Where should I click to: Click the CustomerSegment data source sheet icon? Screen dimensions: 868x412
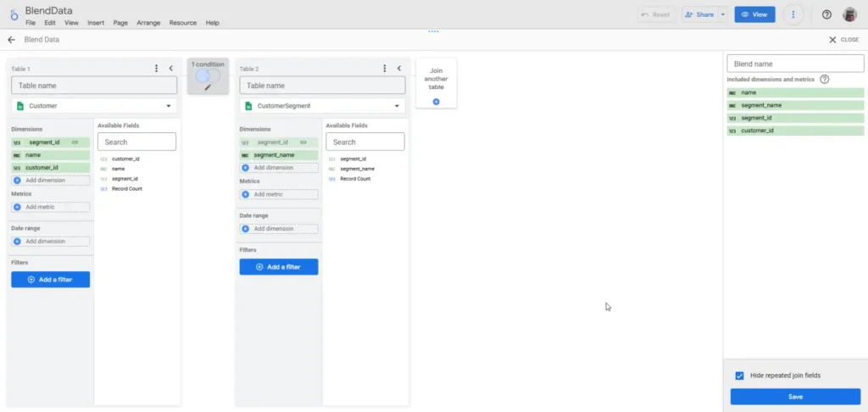(248, 106)
